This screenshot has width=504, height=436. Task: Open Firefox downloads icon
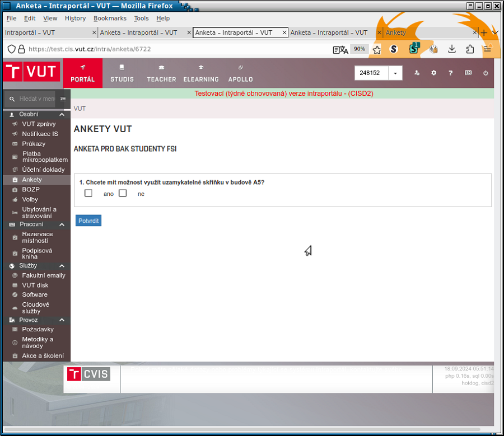(x=451, y=49)
